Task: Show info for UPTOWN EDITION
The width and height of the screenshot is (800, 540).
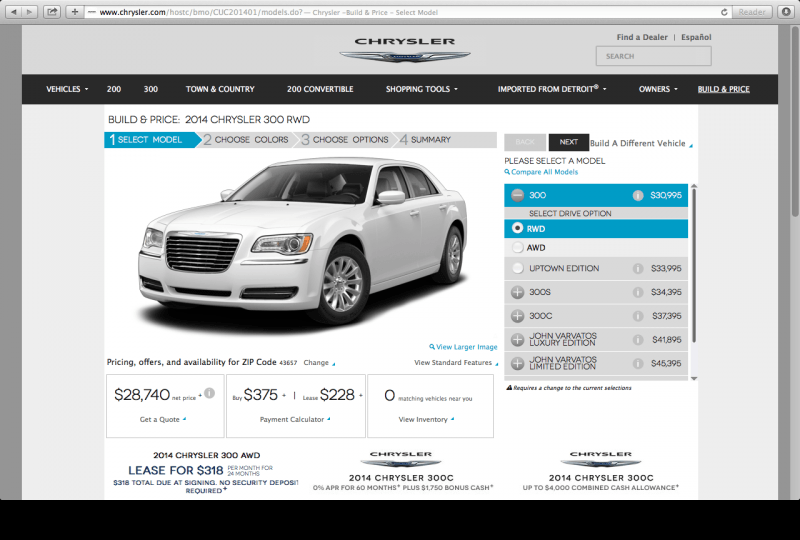Action: (638, 268)
